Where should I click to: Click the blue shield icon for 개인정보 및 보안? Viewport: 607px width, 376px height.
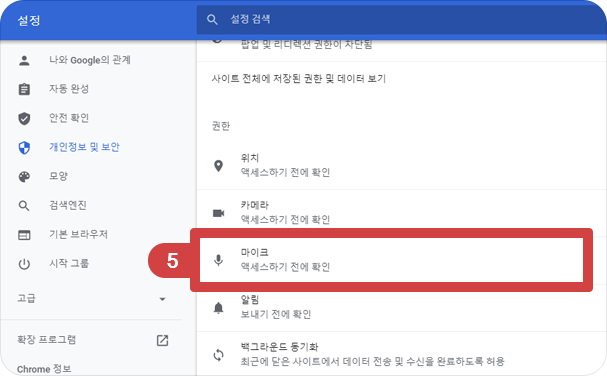tap(24, 147)
